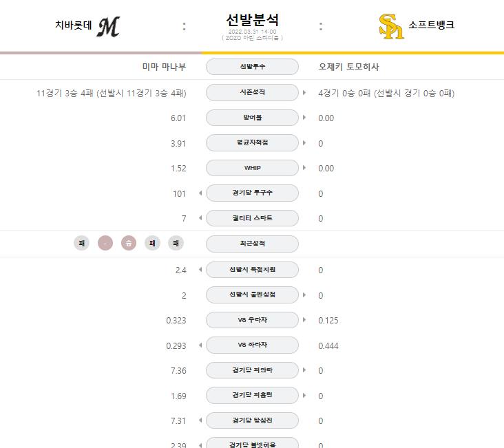
Task: Select the 방어율 pill button
Action: coord(252,118)
